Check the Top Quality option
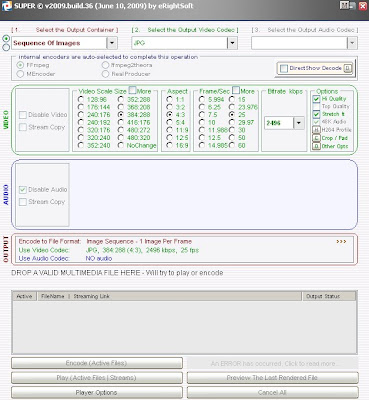Screen dimensions: 369x400 [316, 106]
